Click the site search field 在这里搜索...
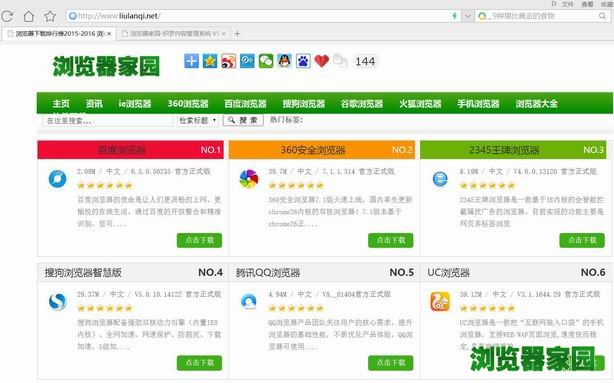This screenshot has height=383, width=614. click(x=107, y=120)
